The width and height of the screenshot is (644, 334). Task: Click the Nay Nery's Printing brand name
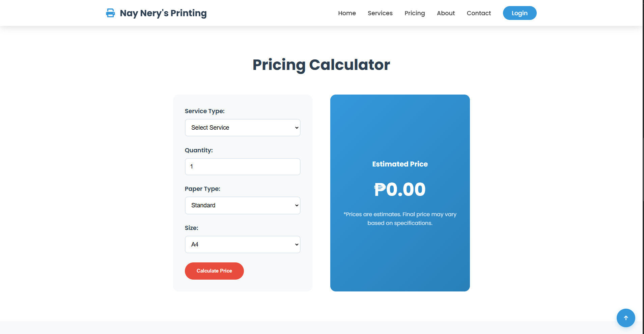click(x=163, y=13)
